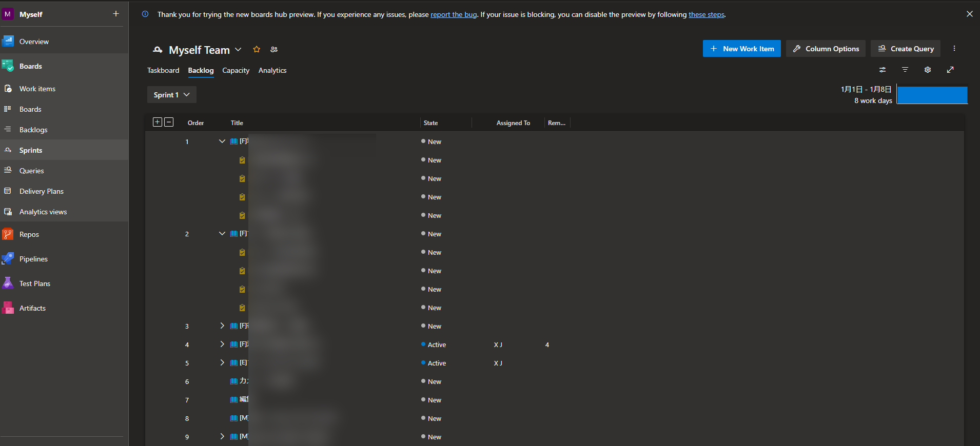The width and height of the screenshot is (980, 446).
Task: Open the Pipelines hub
Action: click(64, 259)
